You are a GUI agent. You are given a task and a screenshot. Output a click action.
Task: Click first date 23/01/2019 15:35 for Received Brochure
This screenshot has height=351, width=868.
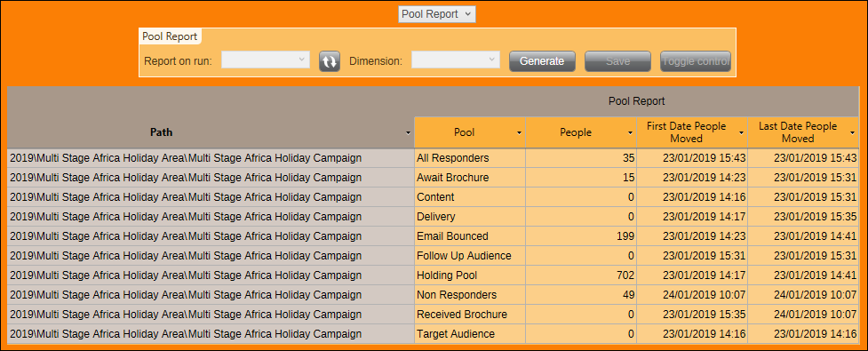(x=692, y=315)
